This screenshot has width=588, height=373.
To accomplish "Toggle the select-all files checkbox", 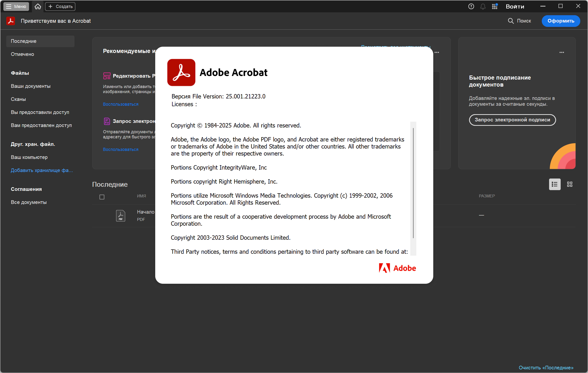I will point(102,197).
